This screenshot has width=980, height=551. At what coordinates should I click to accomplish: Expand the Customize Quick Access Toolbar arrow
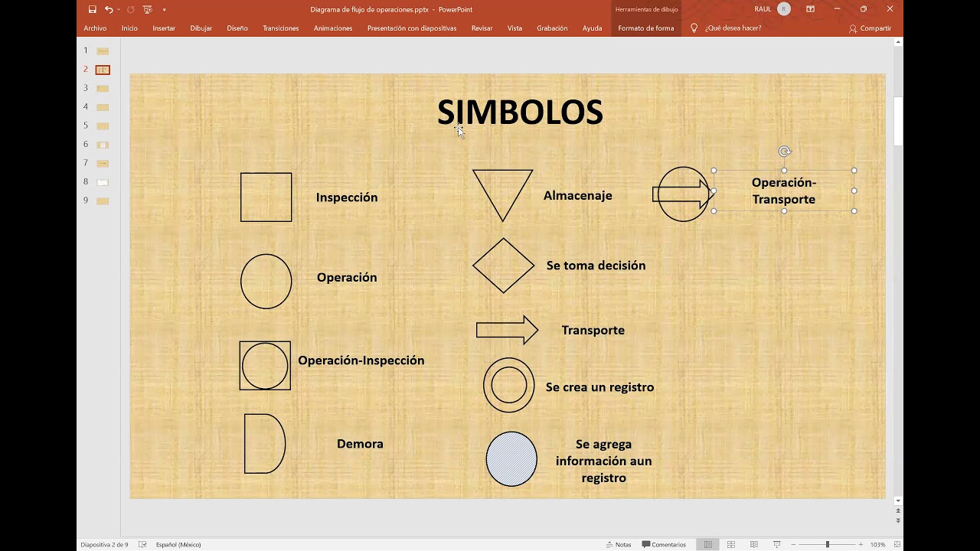click(164, 10)
